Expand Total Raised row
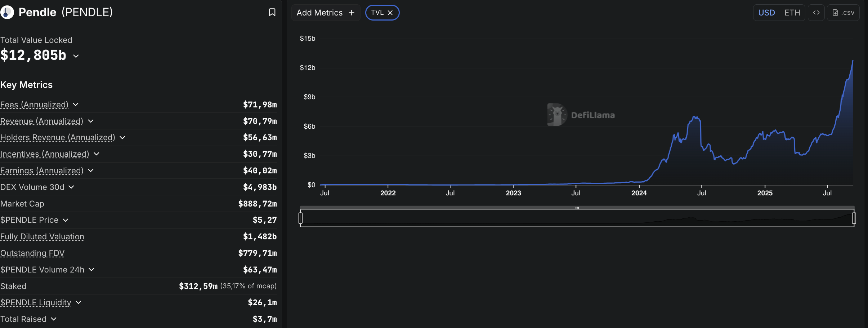Screen dimensions: 868x328 (x=54, y=319)
